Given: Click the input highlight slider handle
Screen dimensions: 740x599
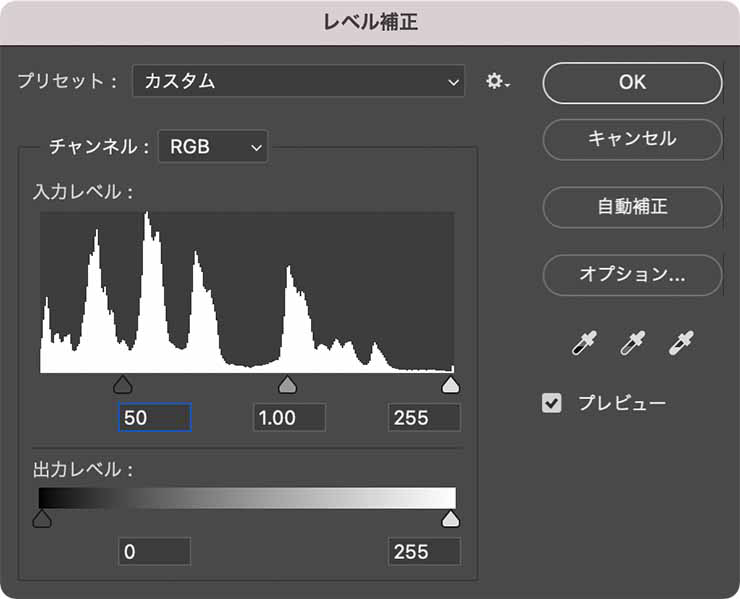Looking at the screenshot, I should [451, 385].
